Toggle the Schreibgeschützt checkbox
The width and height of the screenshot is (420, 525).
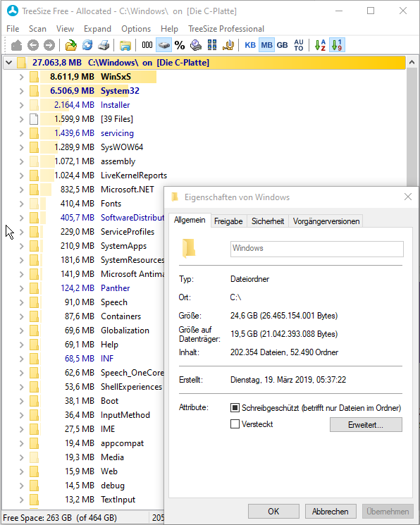pos(235,408)
